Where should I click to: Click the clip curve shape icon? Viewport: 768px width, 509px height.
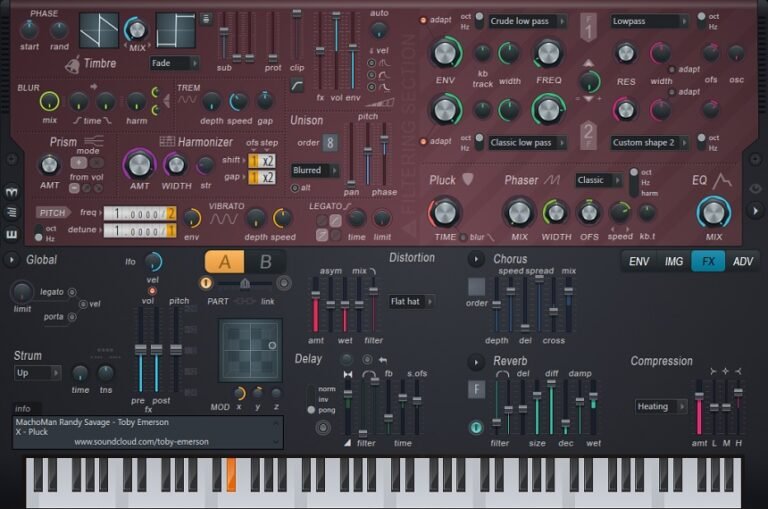tap(297, 86)
